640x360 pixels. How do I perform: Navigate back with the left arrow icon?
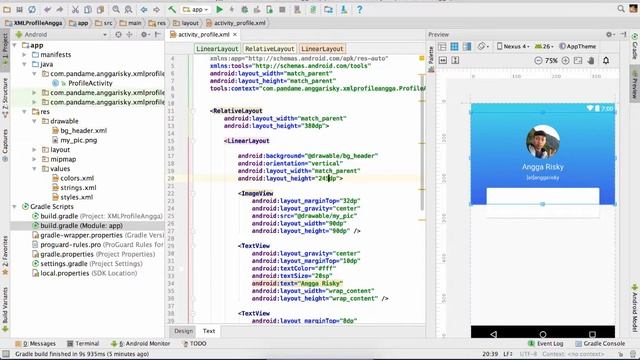144,9
